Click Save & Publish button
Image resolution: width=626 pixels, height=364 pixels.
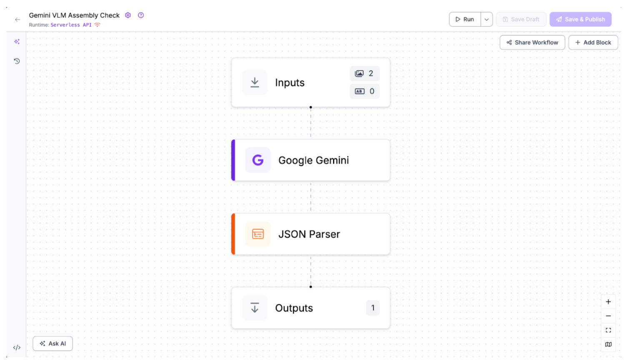(x=580, y=20)
